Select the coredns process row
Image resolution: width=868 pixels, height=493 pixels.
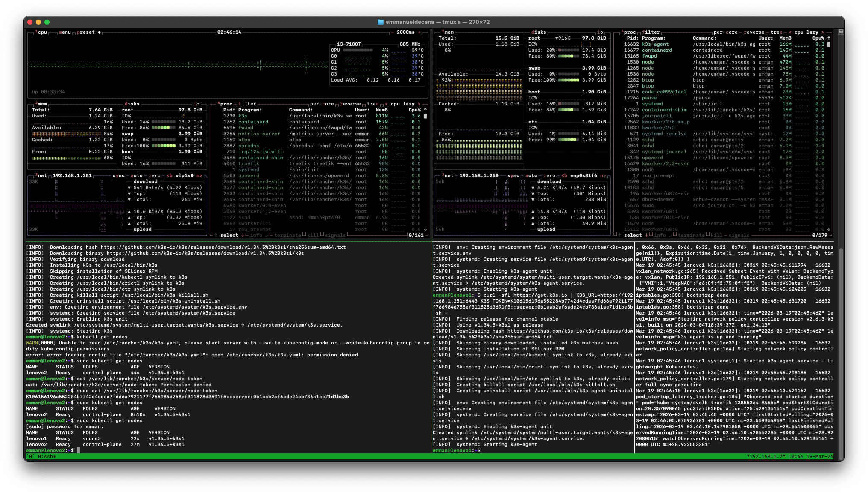321,146
